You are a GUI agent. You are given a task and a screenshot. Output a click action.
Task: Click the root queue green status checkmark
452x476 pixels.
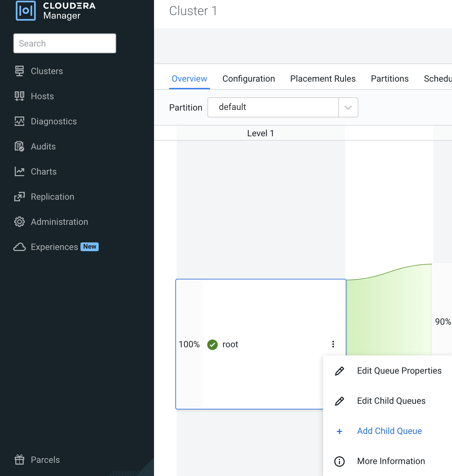click(212, 344)
